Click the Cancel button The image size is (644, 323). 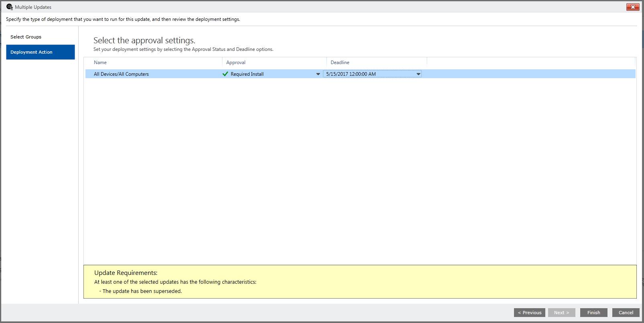[x=626, y=313]
